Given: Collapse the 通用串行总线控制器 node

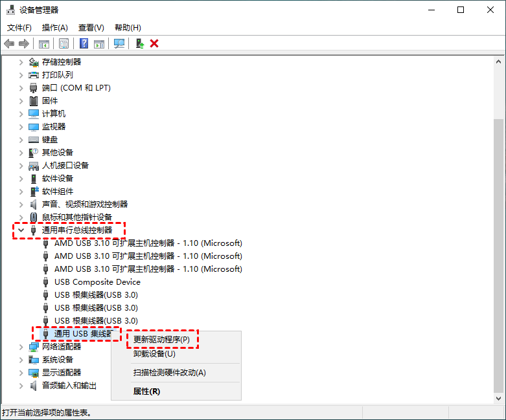Looking at the screenshot, I should 21,230.
